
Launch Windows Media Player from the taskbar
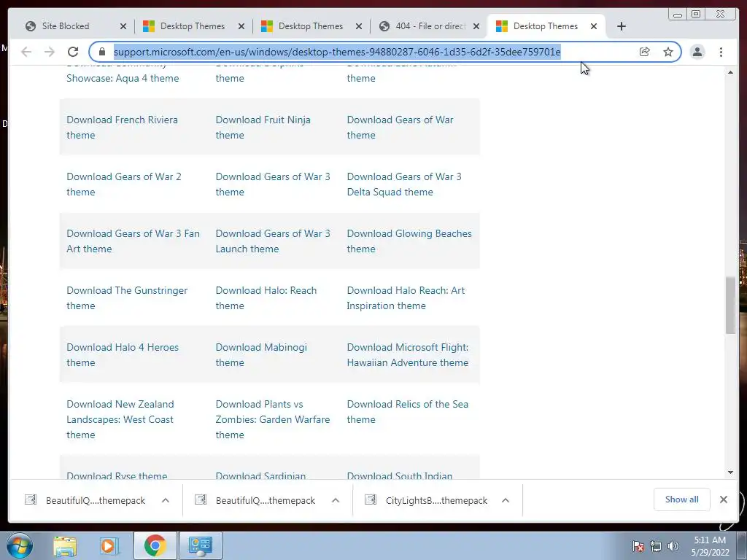[109, 545]
